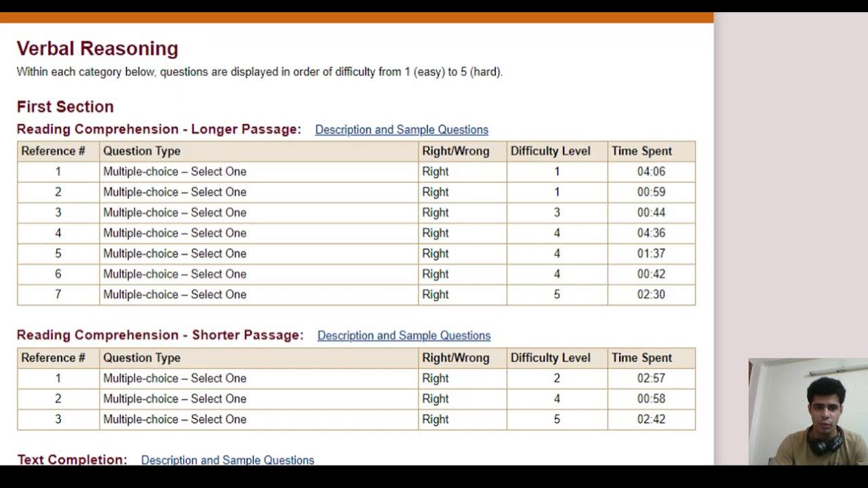This screenshot has width=868, height=488.
Task: Click Question Type header in Shorter Passage table
Action: coord(142,358)
